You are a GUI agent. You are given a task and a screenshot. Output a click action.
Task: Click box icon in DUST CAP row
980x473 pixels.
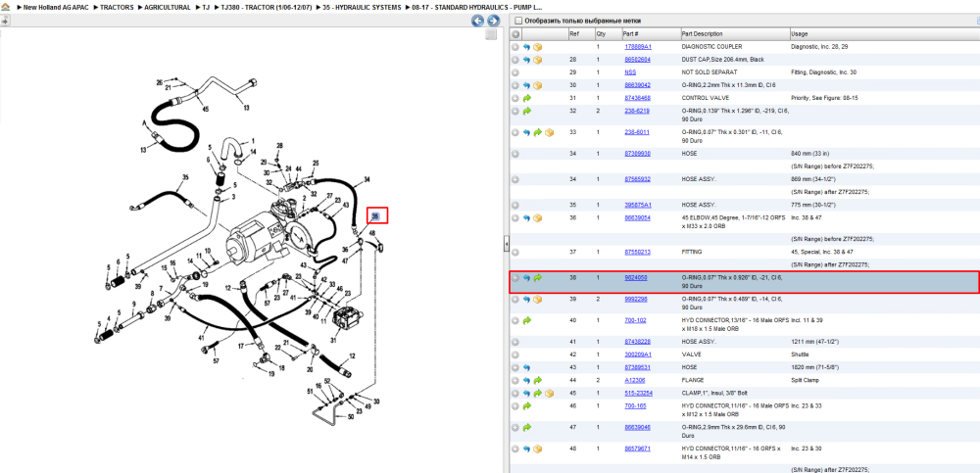tap(537, 60)
